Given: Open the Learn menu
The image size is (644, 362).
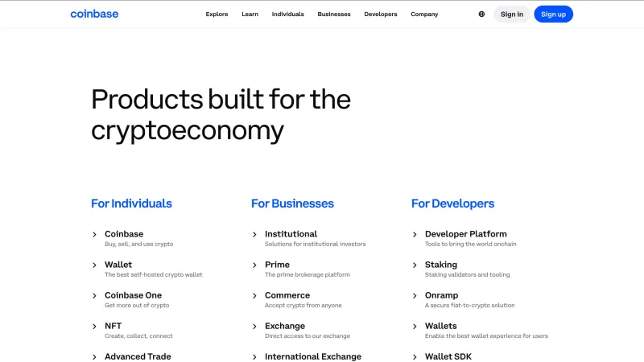Looking at the screenshot, I should coord(250,14).
